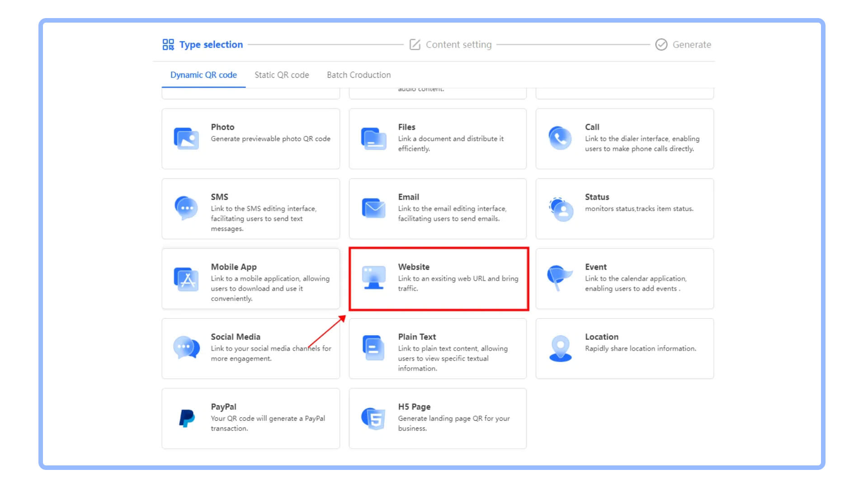Click the Location pin icon
868x488 pixels.
coord(560,348)
